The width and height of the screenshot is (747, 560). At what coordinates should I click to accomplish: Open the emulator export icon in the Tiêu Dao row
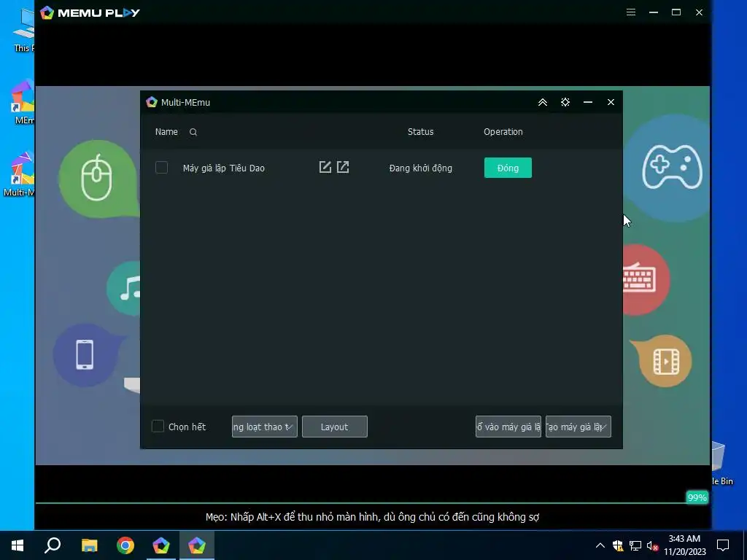(x=343, y=167)
